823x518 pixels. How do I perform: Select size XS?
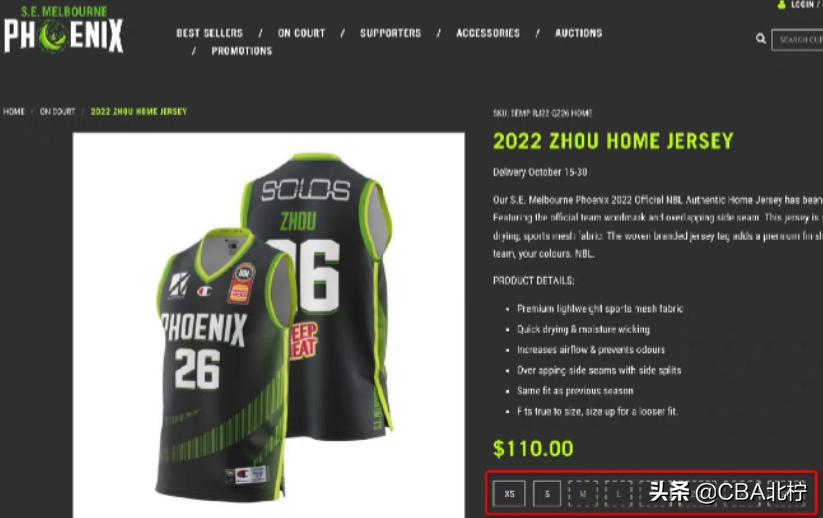509,494
